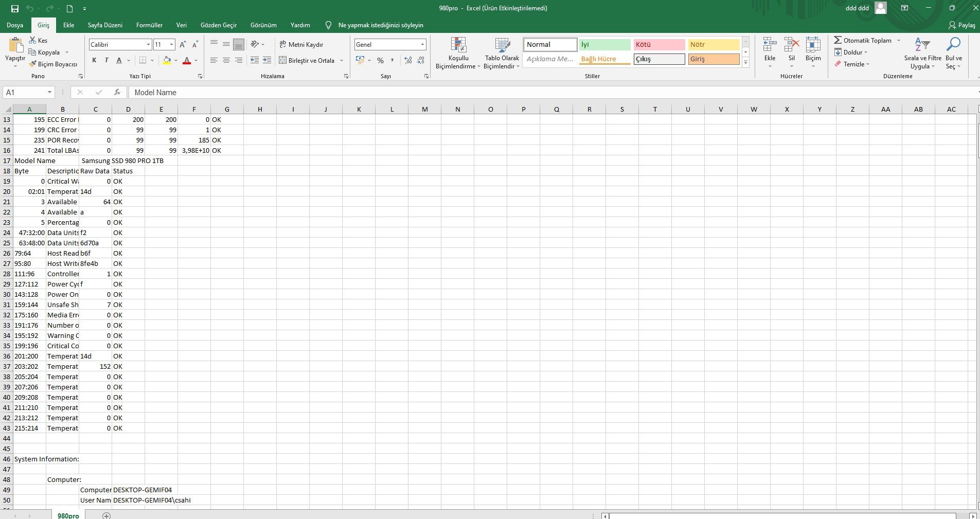This screenshot has width=980, height=519.
Task: Switch to the Formüller tab
Action: click(x=149, y=25)
